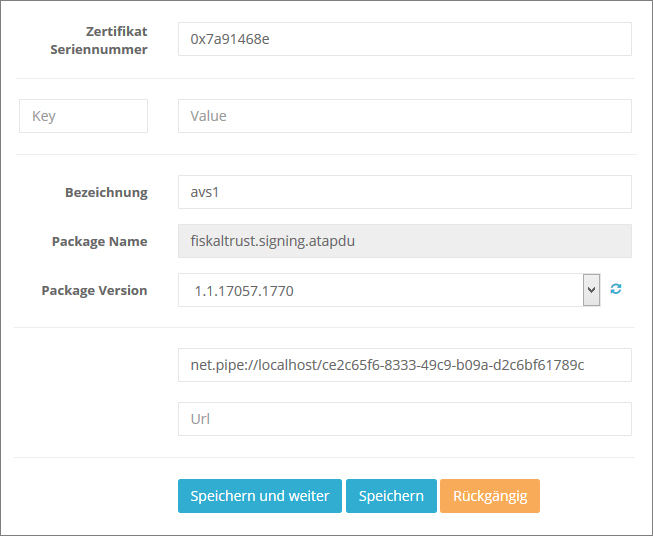Click the fiskaltrust.signing.atapdu text
The height and width of the screenshot is (536, 653).
[274, 241]
